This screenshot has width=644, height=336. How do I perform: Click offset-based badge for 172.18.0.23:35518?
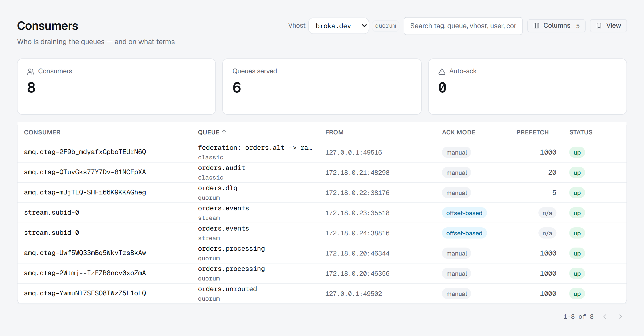pos(464,213)
